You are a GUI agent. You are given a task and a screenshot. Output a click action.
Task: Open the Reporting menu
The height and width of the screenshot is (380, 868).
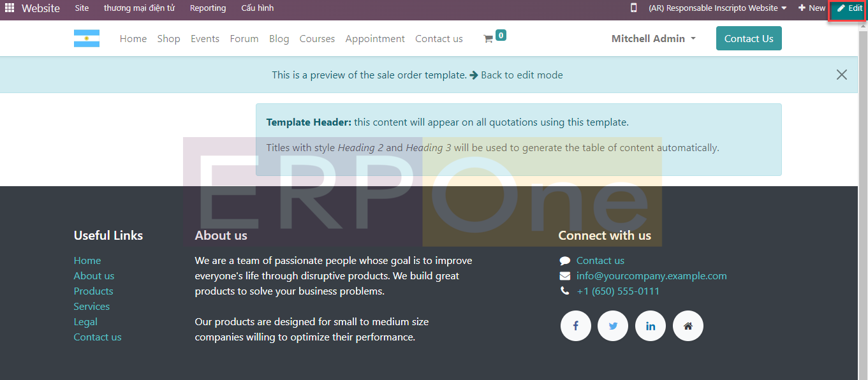tap(208, 8)
